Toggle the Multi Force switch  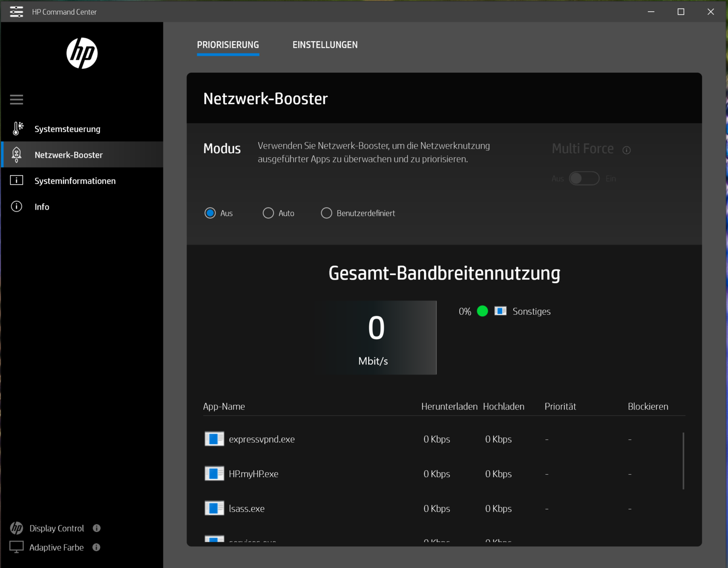point(584,178)
